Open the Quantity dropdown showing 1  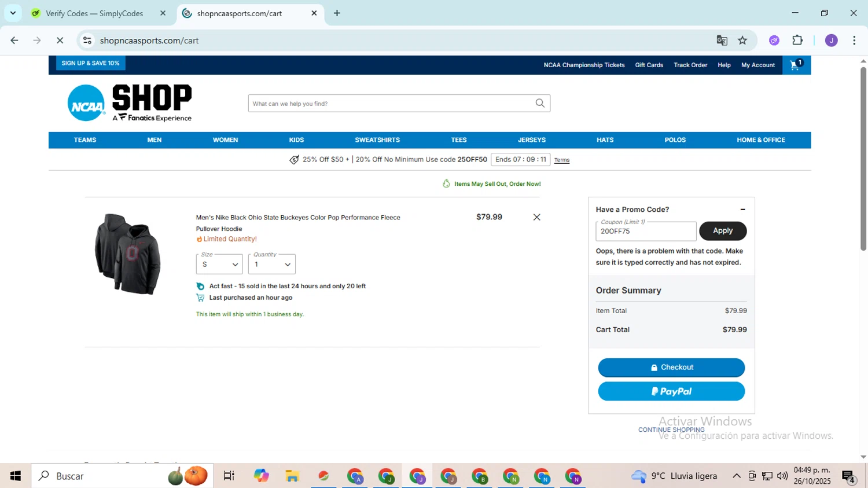click(x=272, y=264)
